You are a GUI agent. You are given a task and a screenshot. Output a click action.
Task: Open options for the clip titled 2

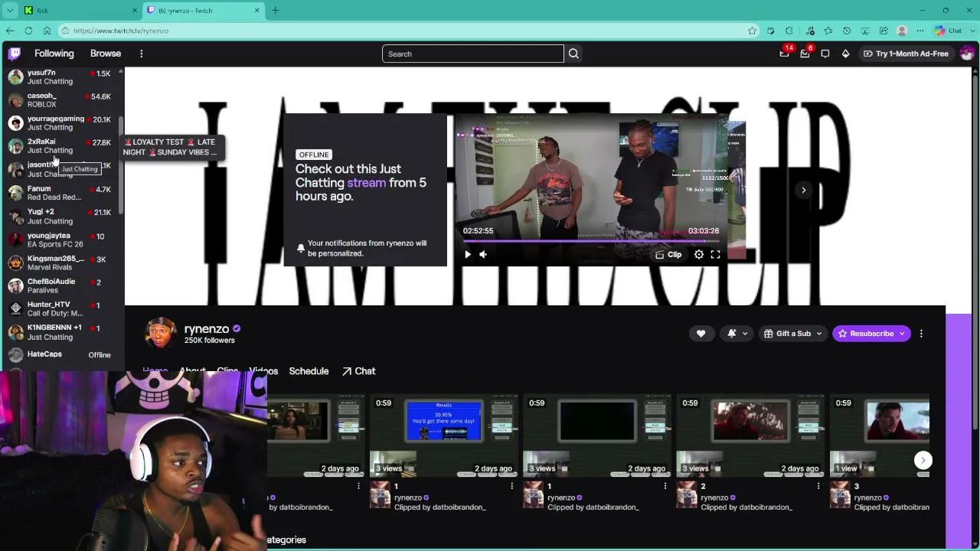[x=818, y=486]
